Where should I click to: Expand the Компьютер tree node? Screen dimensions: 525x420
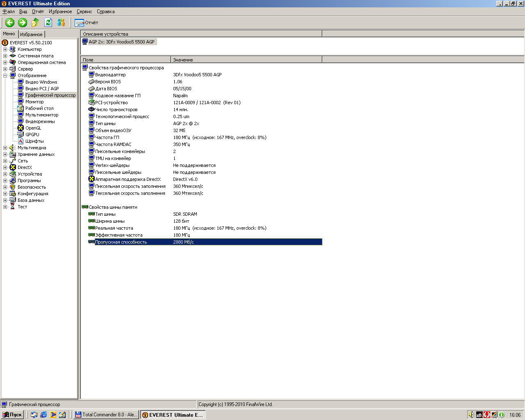pos(5,49)
